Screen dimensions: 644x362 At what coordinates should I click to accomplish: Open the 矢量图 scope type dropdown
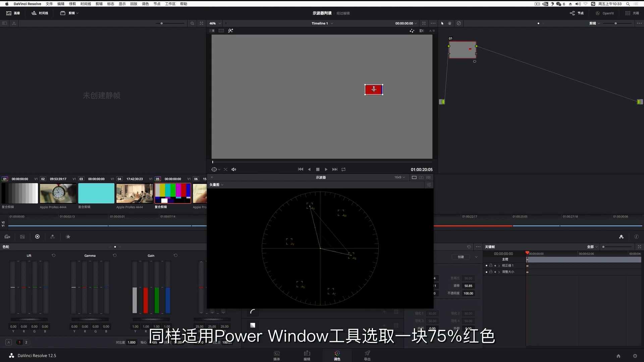[x=216, y=185]
